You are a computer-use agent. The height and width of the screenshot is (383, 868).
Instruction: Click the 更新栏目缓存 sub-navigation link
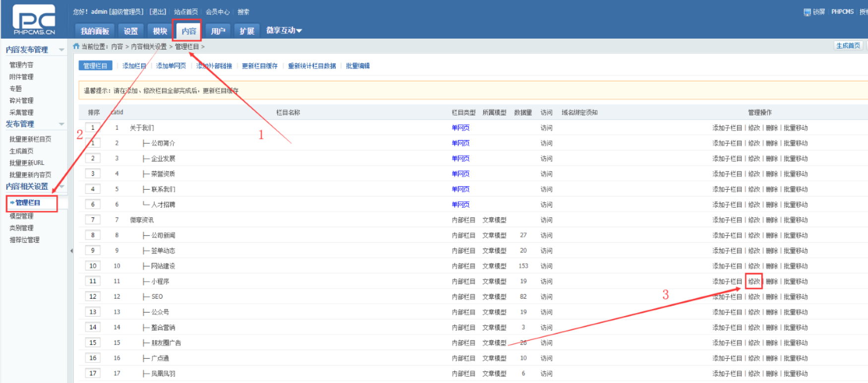click(x=260, y=66)
